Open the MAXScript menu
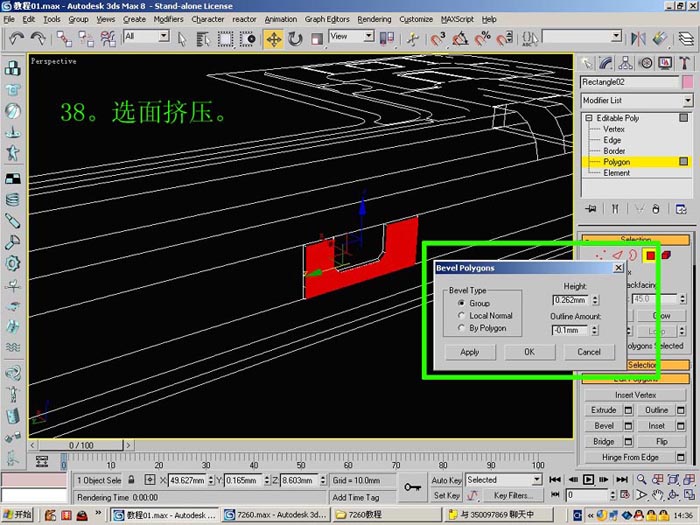Screen dimensions: 700x525 click(457, 19)
